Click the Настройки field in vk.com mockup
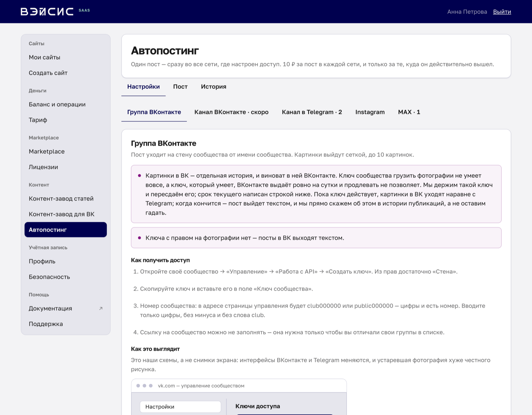532x415 pixels. 180,407
